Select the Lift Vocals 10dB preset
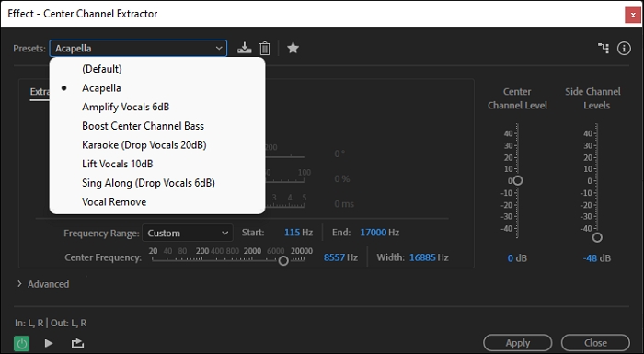 click(157, 164)
